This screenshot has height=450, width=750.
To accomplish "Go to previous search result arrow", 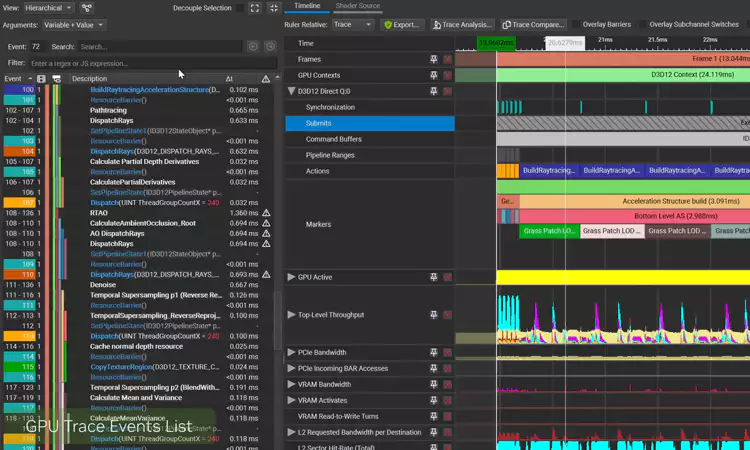I will 253,46.
